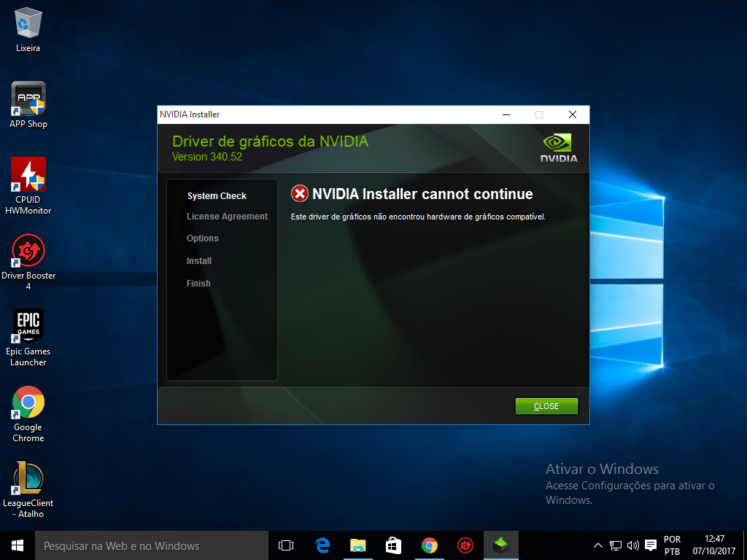Viewport: 747px width, 560px height.
Task: Select the LeagueClient - Atalho desktop icon
Action: [28, 489]
